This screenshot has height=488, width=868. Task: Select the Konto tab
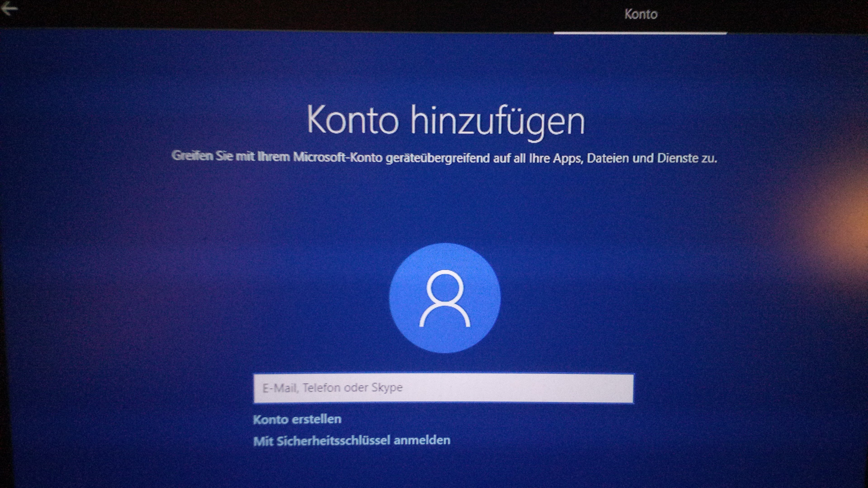pos(641,14)
